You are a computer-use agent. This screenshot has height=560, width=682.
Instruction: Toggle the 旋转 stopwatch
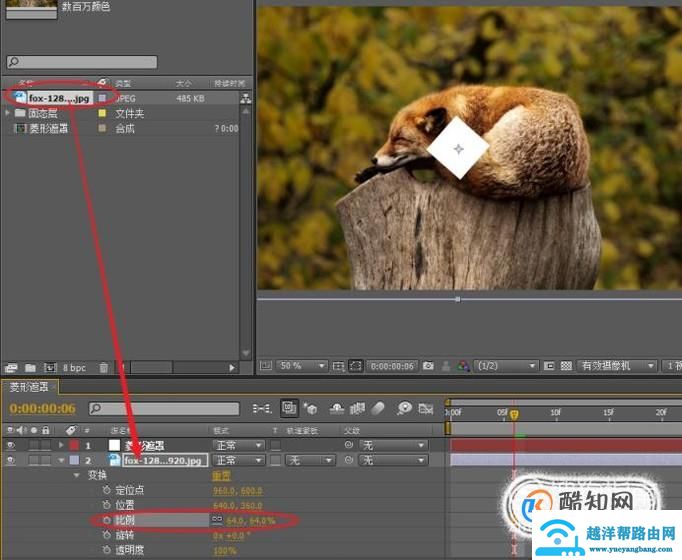(x=107, y=535)
